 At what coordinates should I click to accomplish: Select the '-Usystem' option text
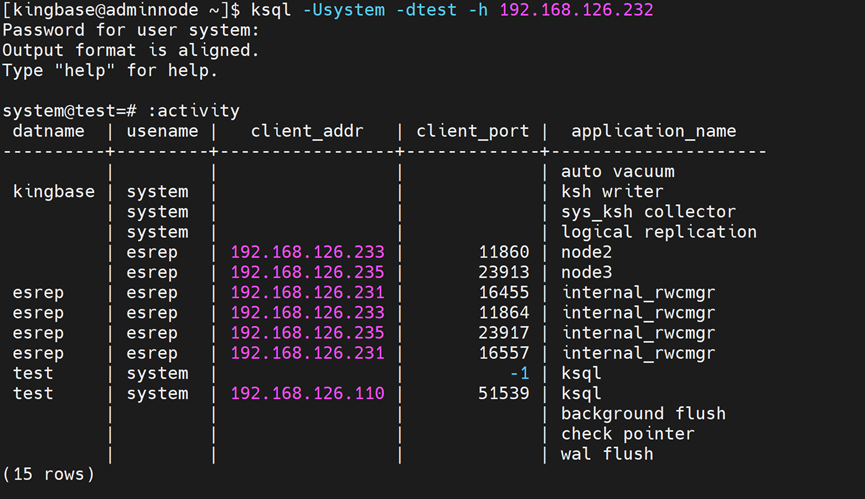pyautogui.click(x=344, y=10)
